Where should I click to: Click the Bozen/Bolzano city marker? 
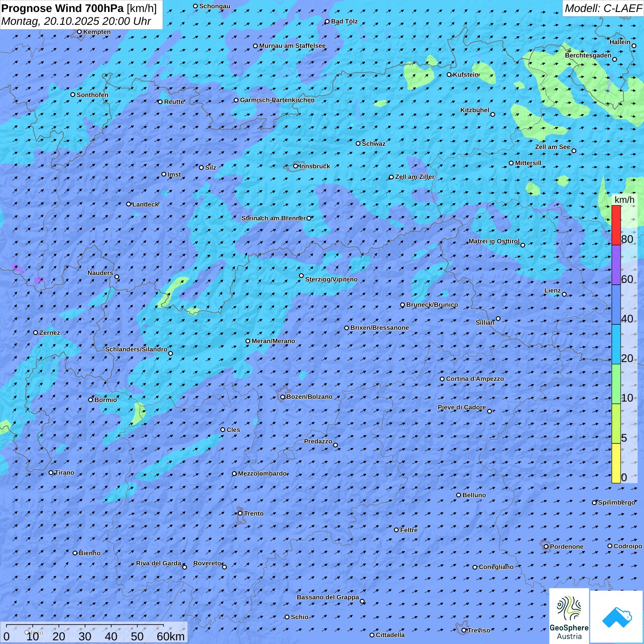[x=282, y=397]
